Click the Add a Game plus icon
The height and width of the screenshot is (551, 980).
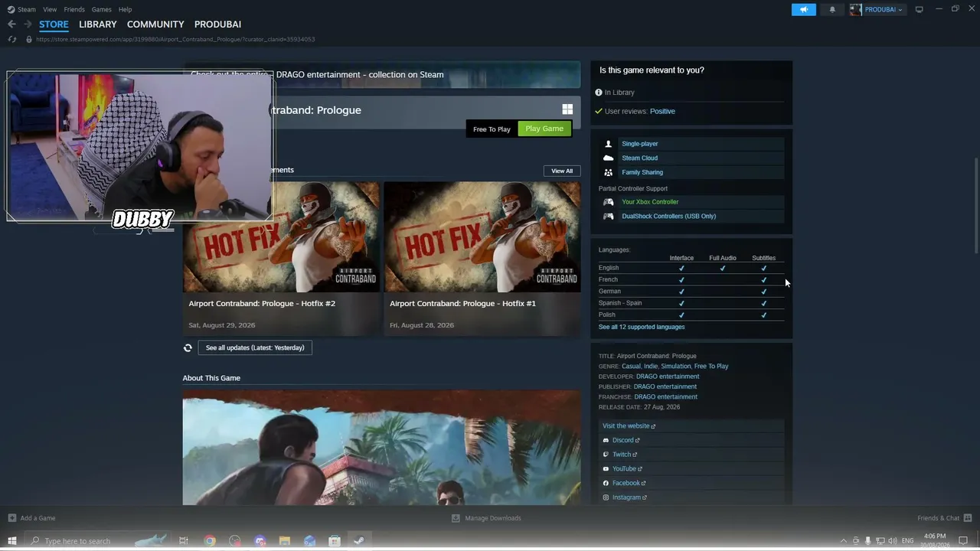tap(11, 518)
